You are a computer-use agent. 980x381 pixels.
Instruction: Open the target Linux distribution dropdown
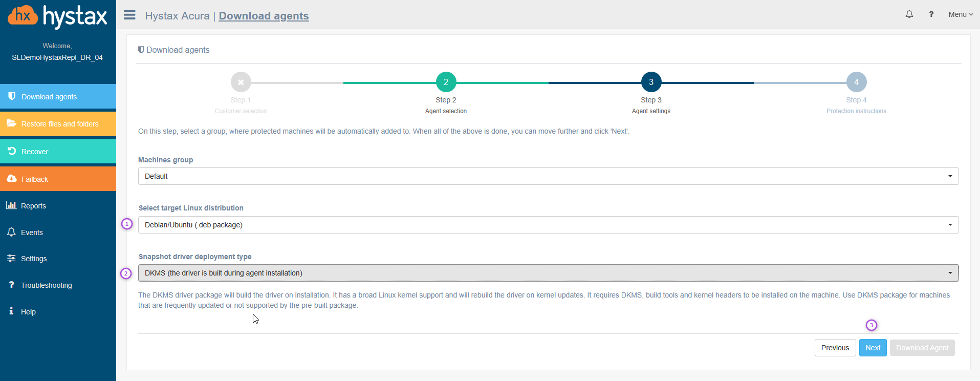click(548, 225)
